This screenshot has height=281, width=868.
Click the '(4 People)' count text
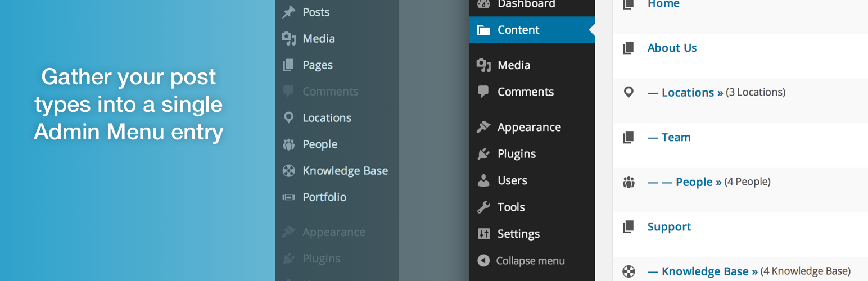tap(747, 182)
